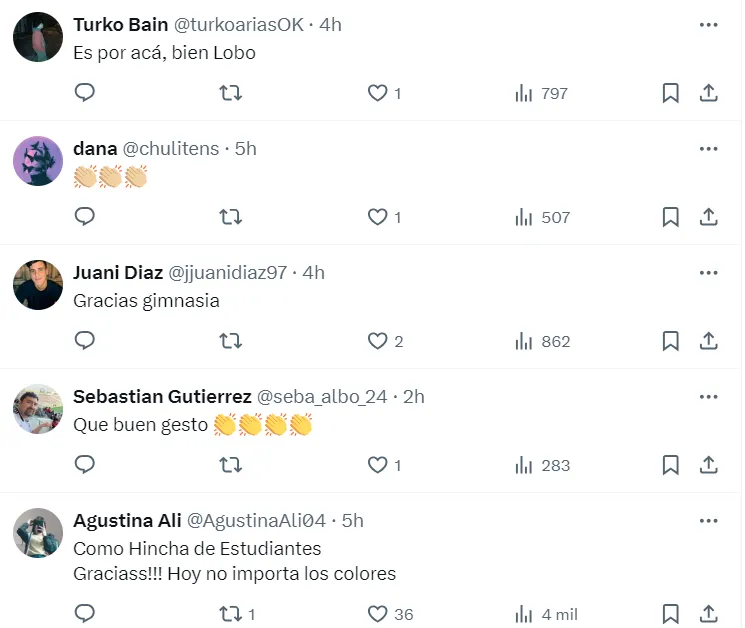745x628 pixels.
Task: Expand three-dot menu on Agustina Ali's tweet
Action: click(x=708, y=521)
